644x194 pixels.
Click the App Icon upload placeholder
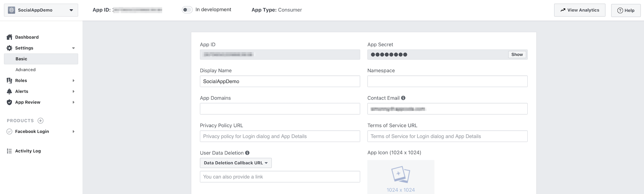point(400,177)
